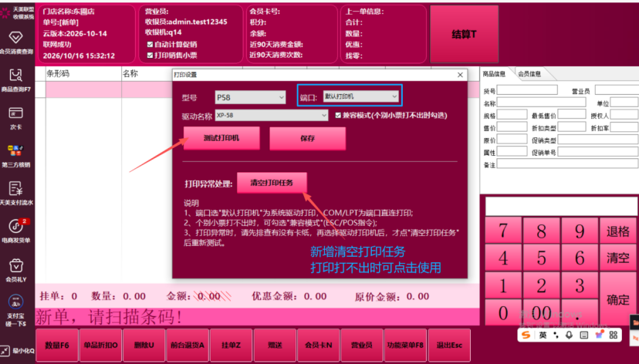Screen dimensions: 639x364
Task: Open 会员消费查询 in the sidebar
Action: point(16,42)
